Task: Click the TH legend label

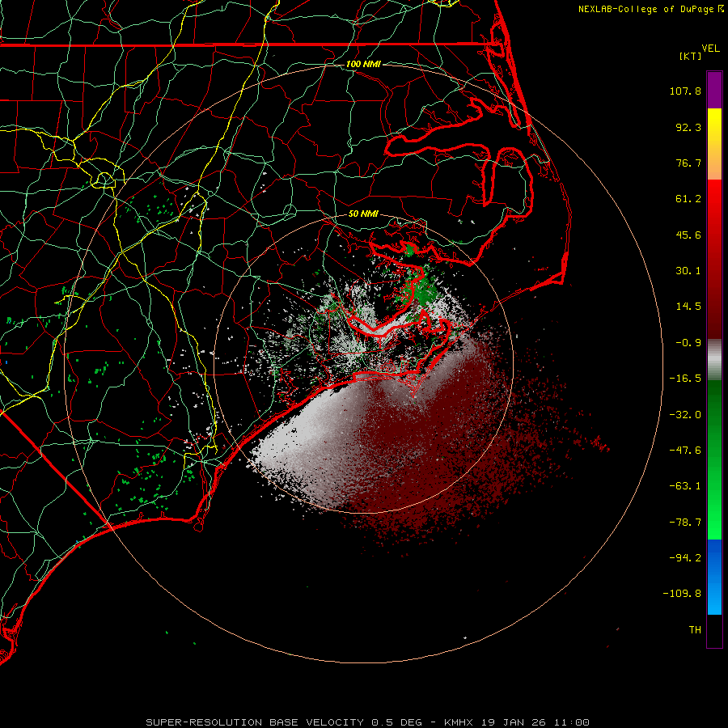Action: [695, 630]
